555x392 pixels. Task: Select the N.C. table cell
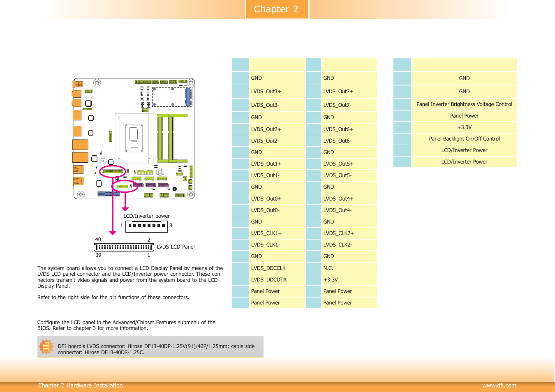coord(349,268)
